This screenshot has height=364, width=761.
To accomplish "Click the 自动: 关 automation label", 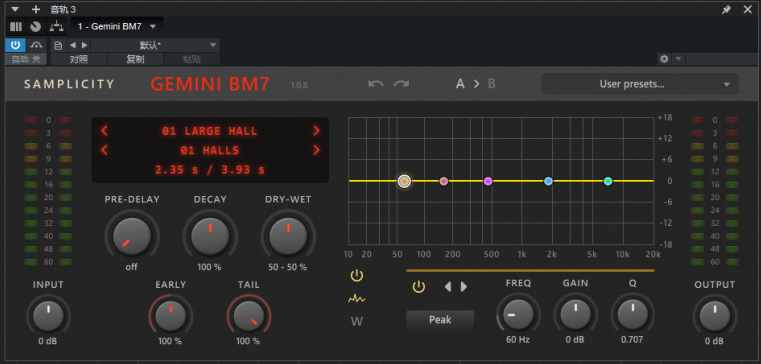I will tap(26, 59).
